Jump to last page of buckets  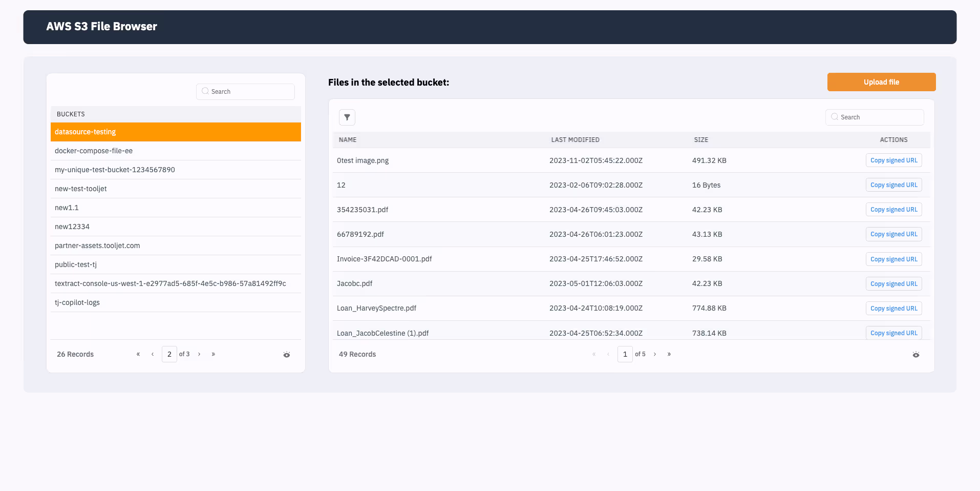[214, 354]
